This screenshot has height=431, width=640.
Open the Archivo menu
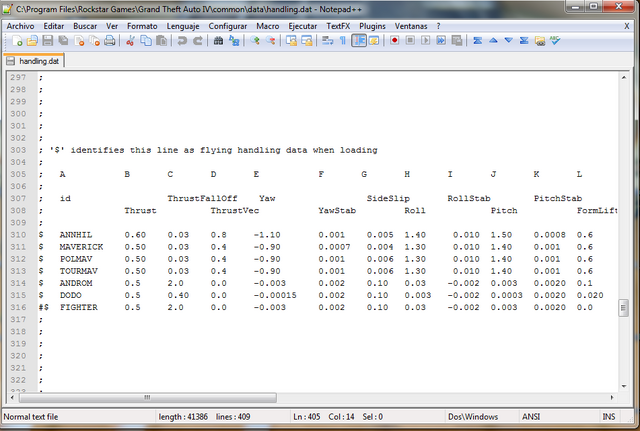(x=20, y=26)
